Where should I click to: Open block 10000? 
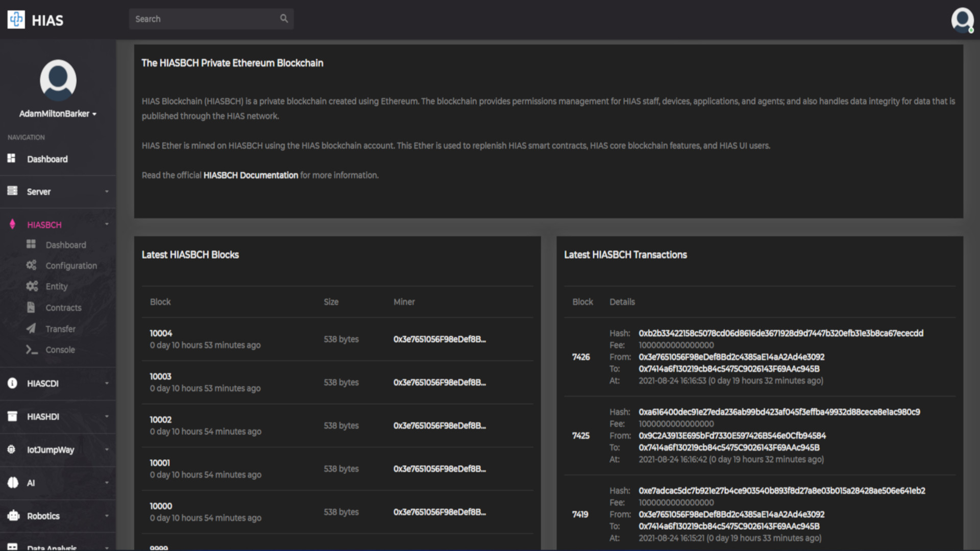pos(161,506)
